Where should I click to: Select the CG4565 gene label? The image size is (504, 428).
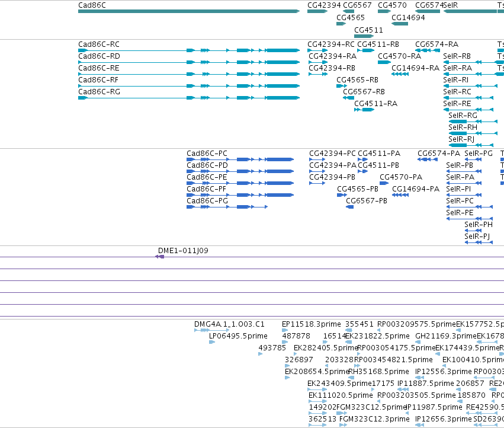point(351,17)
